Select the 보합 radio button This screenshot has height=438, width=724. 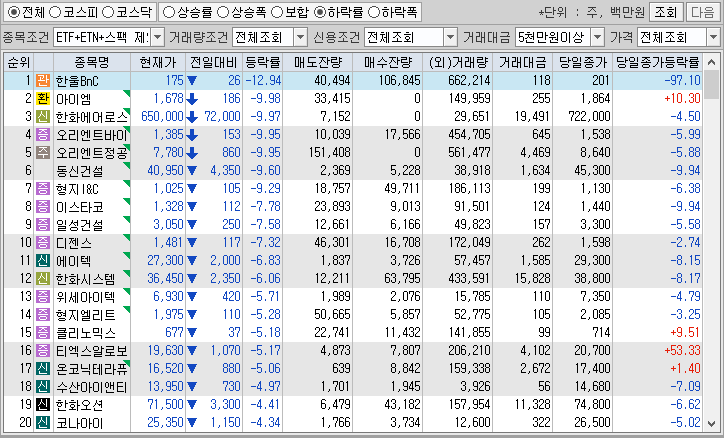tap(277, 12)
